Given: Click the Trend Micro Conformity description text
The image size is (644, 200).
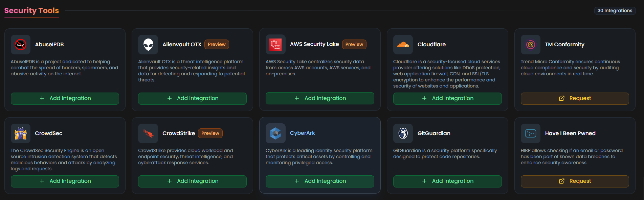Looking at the screenshot, I should 571,68.
